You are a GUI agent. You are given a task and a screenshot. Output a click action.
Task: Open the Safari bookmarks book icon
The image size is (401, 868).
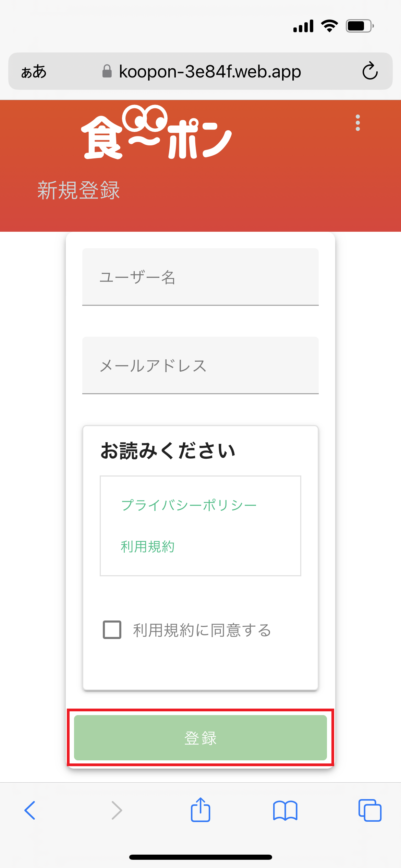285,810
